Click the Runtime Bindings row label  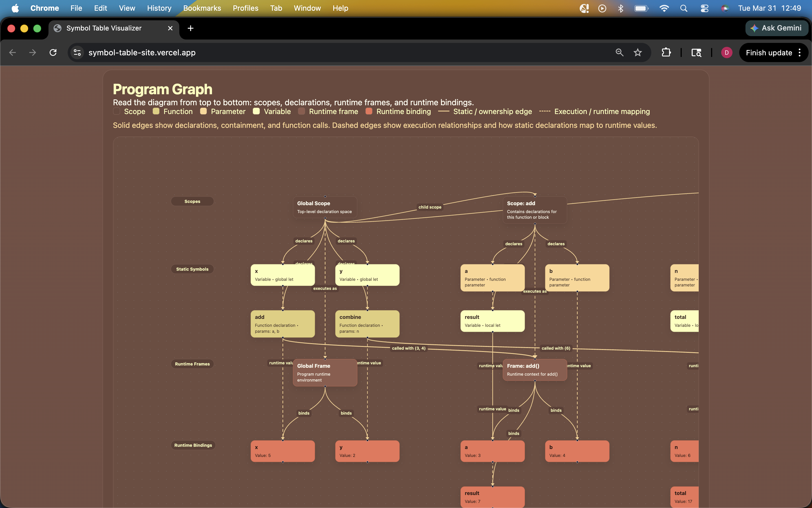[193, 445]
